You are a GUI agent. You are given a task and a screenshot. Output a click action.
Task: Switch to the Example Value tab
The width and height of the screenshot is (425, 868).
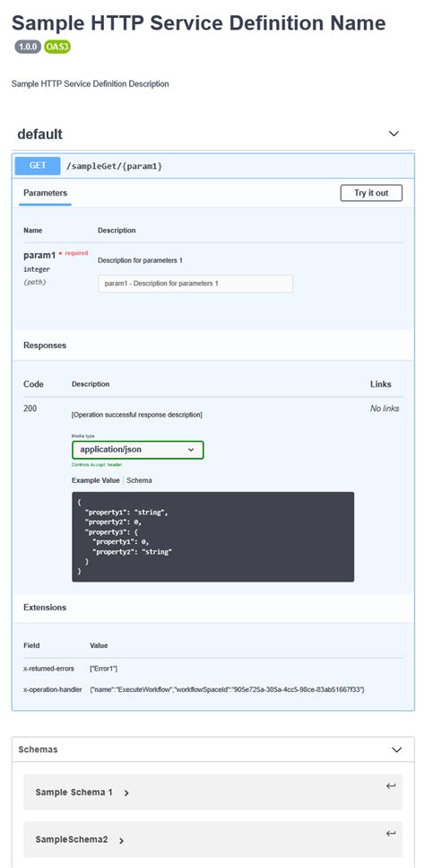[96, 480]
